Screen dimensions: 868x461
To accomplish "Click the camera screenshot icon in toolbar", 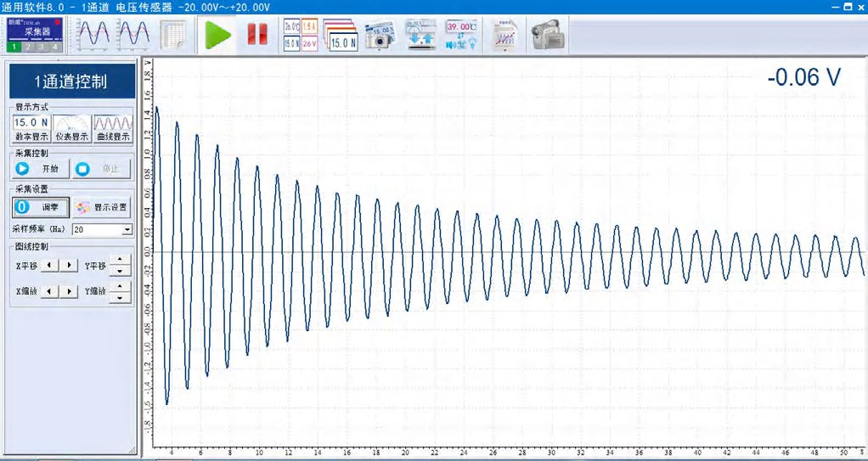I will coord(380,35).
